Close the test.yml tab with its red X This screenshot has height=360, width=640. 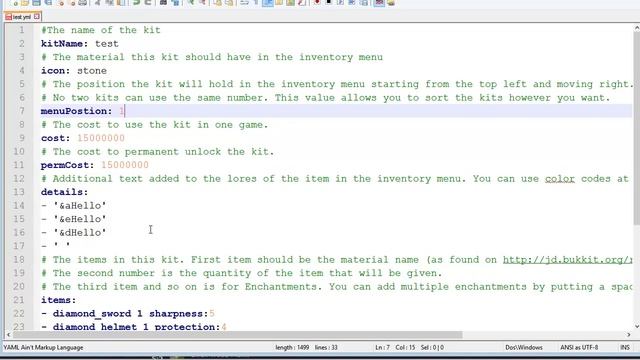click(37, 16)
